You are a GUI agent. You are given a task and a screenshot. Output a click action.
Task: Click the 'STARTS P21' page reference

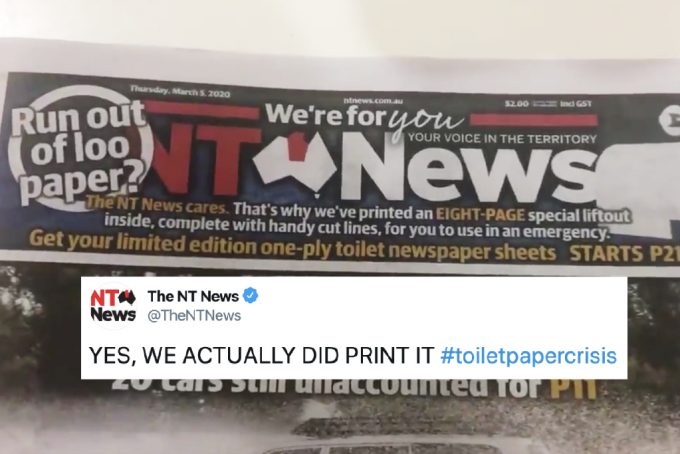(x=624, y=254)
